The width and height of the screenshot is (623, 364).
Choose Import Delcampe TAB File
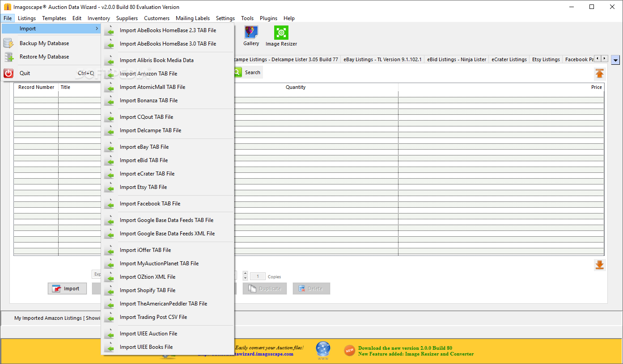tap(168, 130)
